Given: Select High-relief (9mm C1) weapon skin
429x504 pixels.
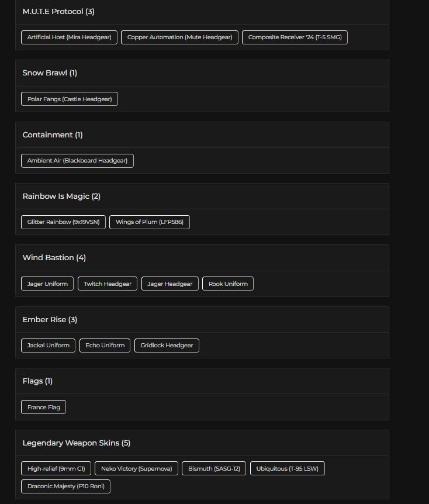Looking at the screenshot, I should 56,469.
